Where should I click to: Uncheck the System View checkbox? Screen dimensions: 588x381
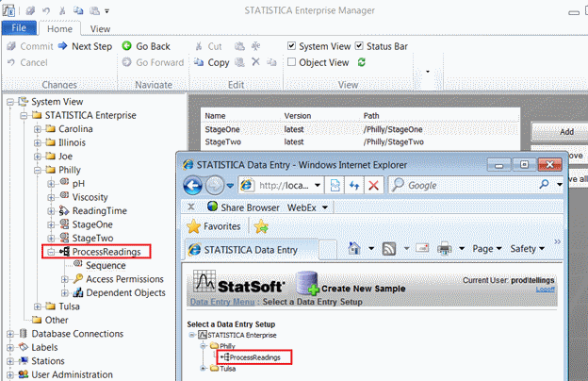[x=291, y=46]
